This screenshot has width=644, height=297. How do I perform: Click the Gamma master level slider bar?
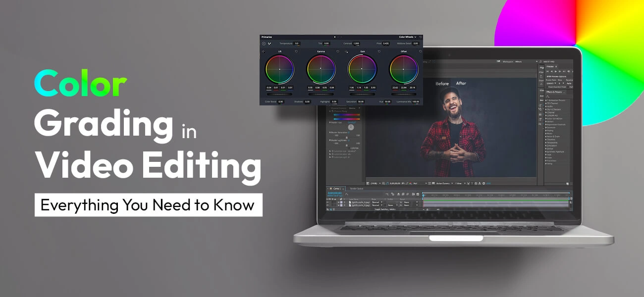pyautogui.click(x=321, y=93)
